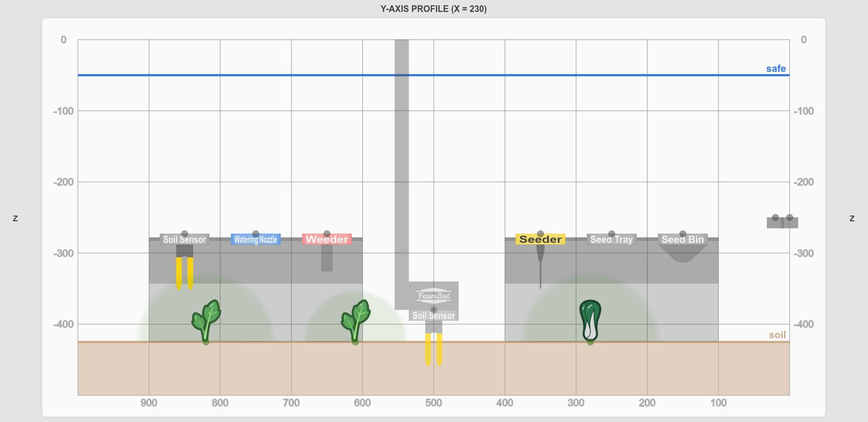Click the Watering Nozzle label
The height and width of the screenshot is (422, 868).
tap(256, 240)
